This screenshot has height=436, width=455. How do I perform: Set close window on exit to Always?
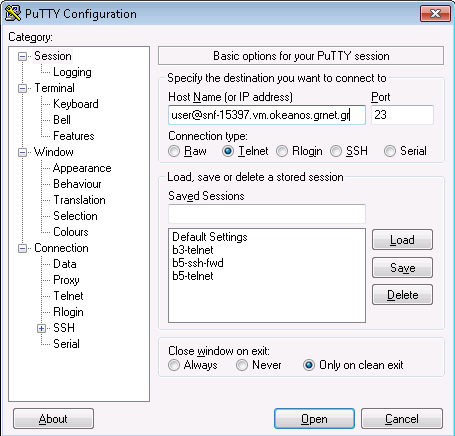pos(193,365)
